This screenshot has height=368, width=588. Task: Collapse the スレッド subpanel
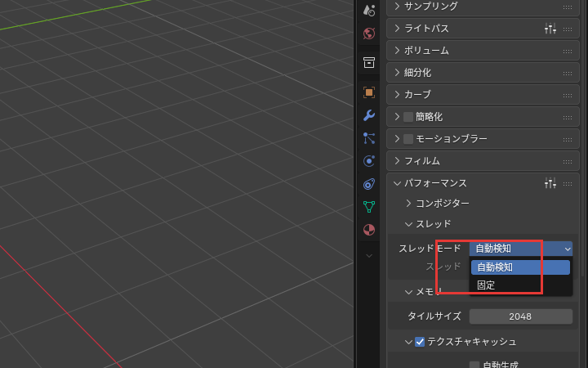point(409,224)
